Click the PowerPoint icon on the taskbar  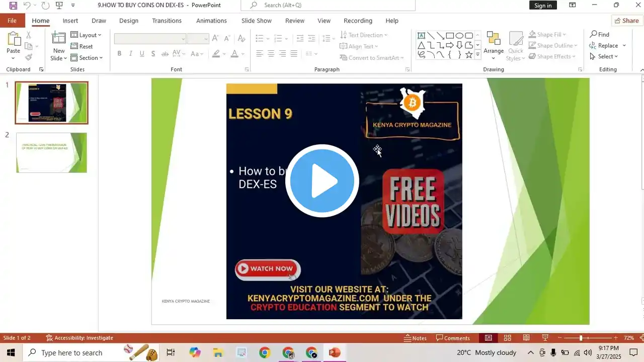tap(335, 353)
